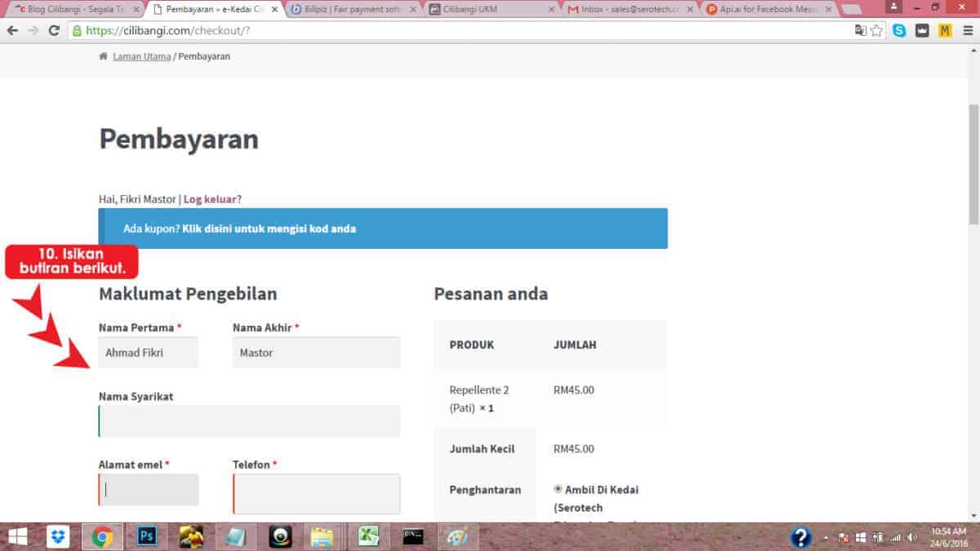Open the Inbox sales@serotech tab

pyautogui.click(x=627, y=9)
